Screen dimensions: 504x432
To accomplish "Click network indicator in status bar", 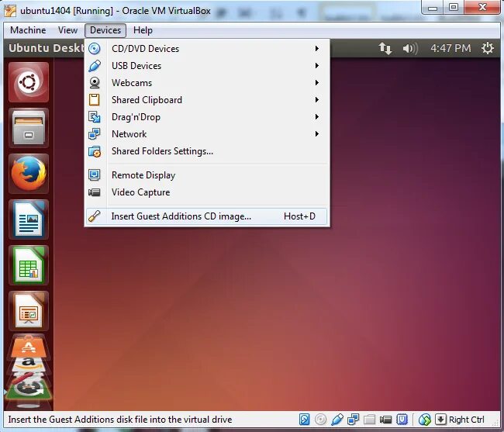I will [x=354, y=419].
